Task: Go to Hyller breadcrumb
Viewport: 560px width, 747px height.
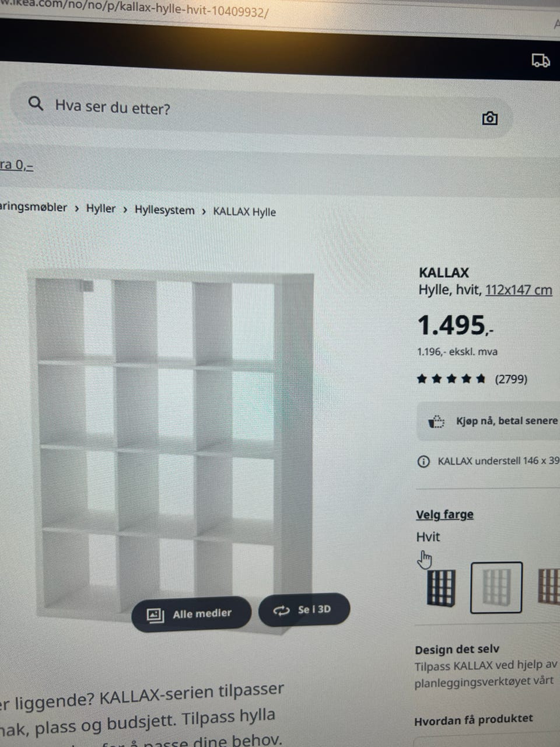Action: [x=101, y=208]
